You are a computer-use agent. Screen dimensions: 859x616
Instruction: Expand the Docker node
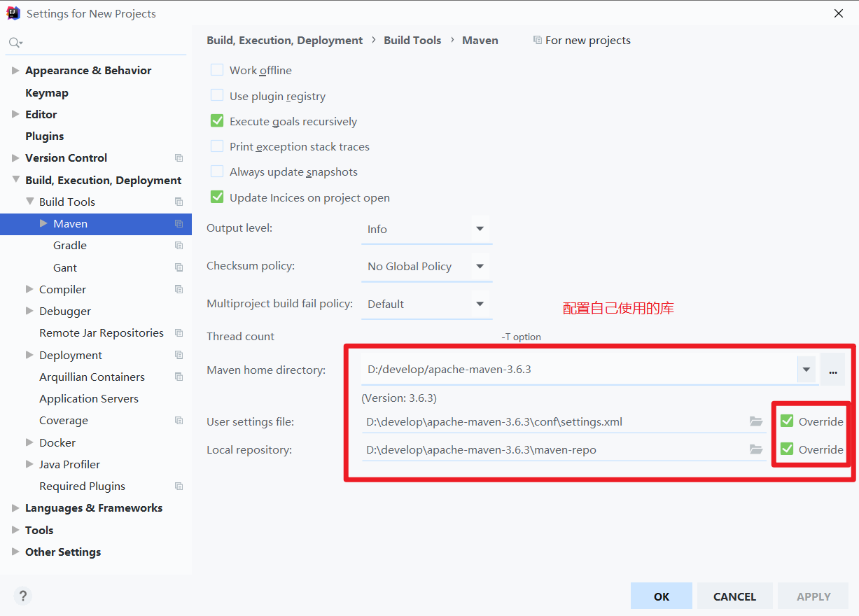tap(29, 442)
